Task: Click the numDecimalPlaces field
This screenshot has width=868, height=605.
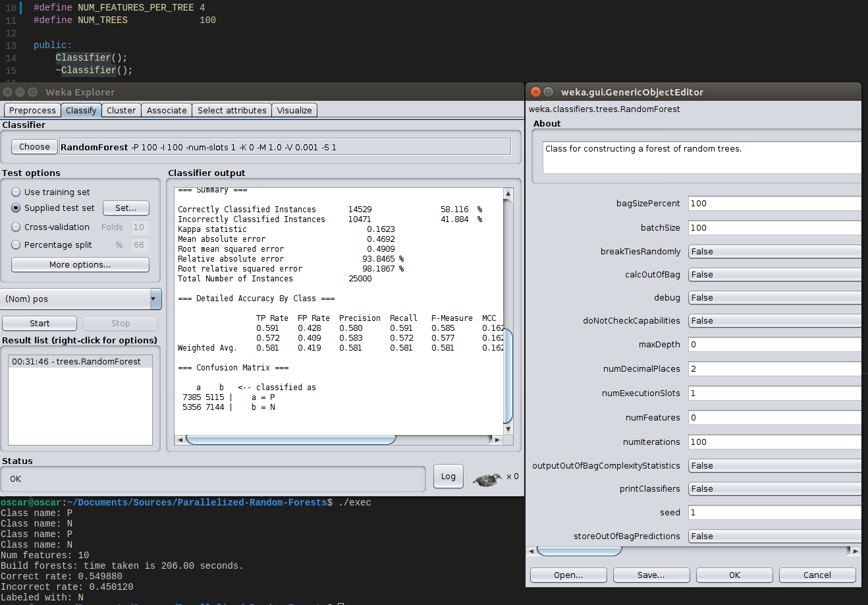Action: coord(774,369)
